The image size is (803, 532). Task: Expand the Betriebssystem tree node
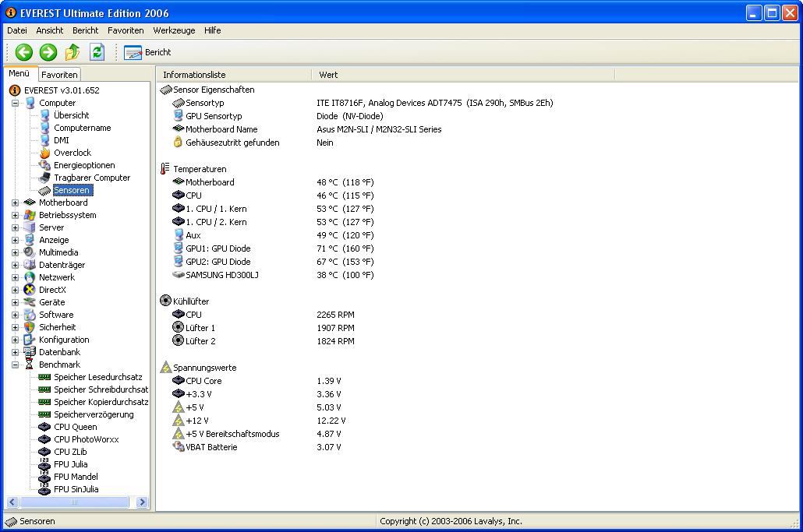pos(16,215)
